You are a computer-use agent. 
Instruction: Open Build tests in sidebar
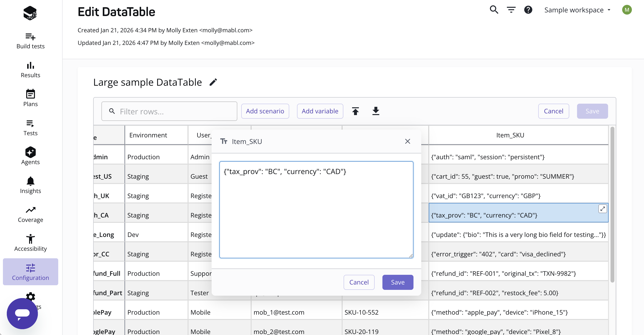point(31,41)
